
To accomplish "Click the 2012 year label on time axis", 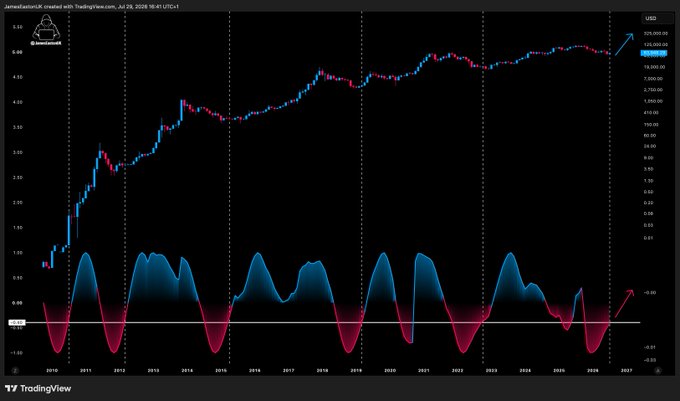I will tap(119, 371).
